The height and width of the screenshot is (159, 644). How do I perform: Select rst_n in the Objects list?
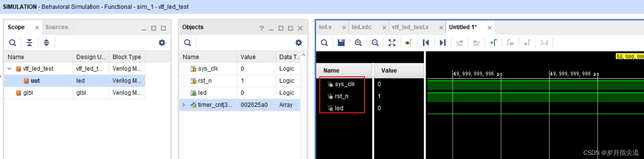[x=240, y=81]
